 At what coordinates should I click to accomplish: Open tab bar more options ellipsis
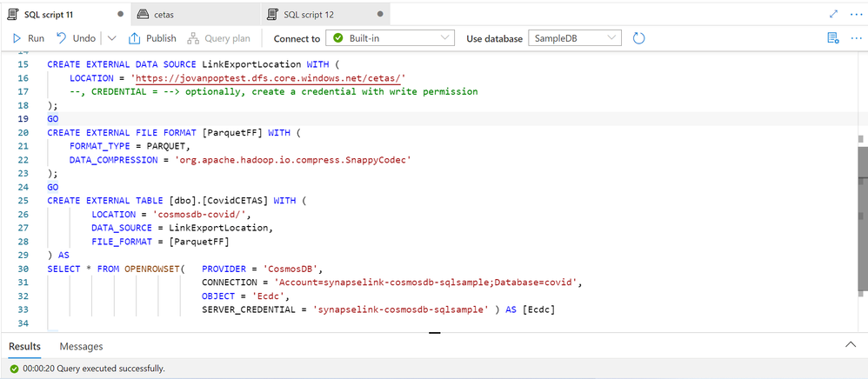tap(856, 15)
